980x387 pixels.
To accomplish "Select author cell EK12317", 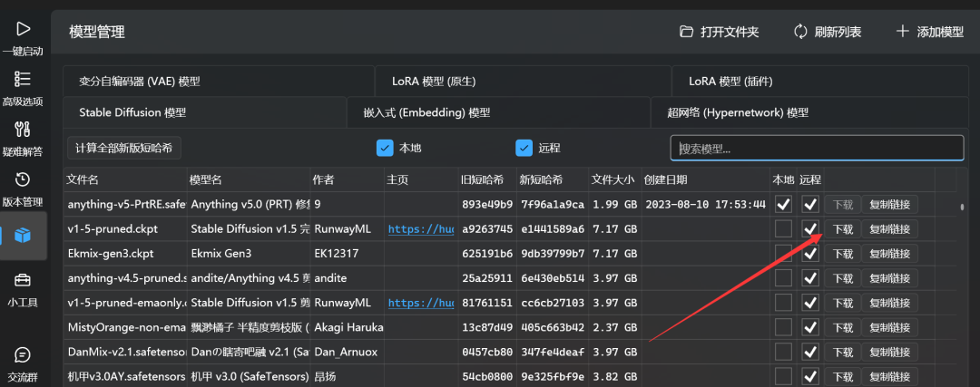I will pyautogui.click(x=347, y=254).
